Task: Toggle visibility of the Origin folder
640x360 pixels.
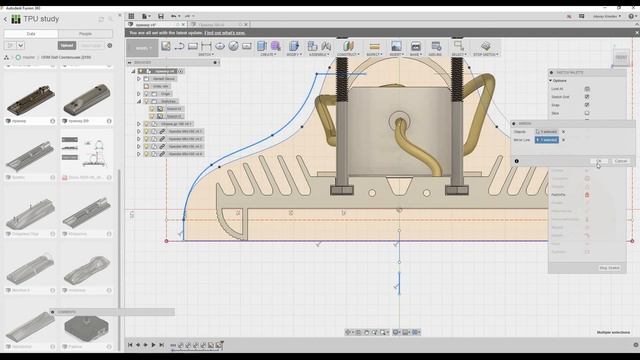Action: point(146,94)
